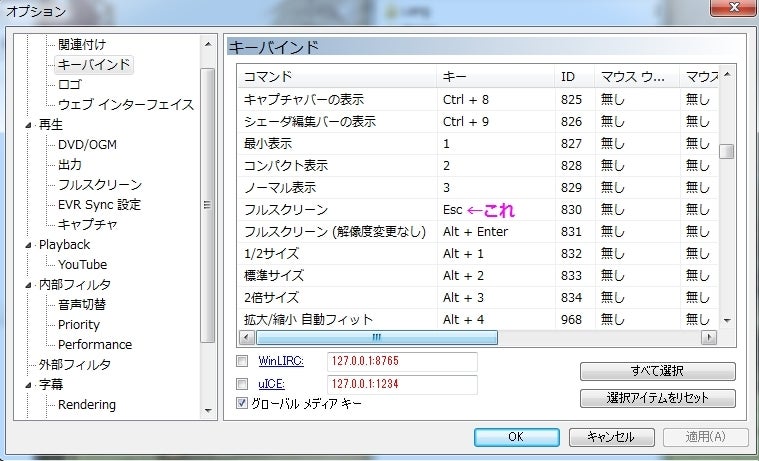The width and height of the screenshot is (759, 461).
Task: Click options tree scroll-down arrow
Action: pyautogui.click(x=208, y=411)
